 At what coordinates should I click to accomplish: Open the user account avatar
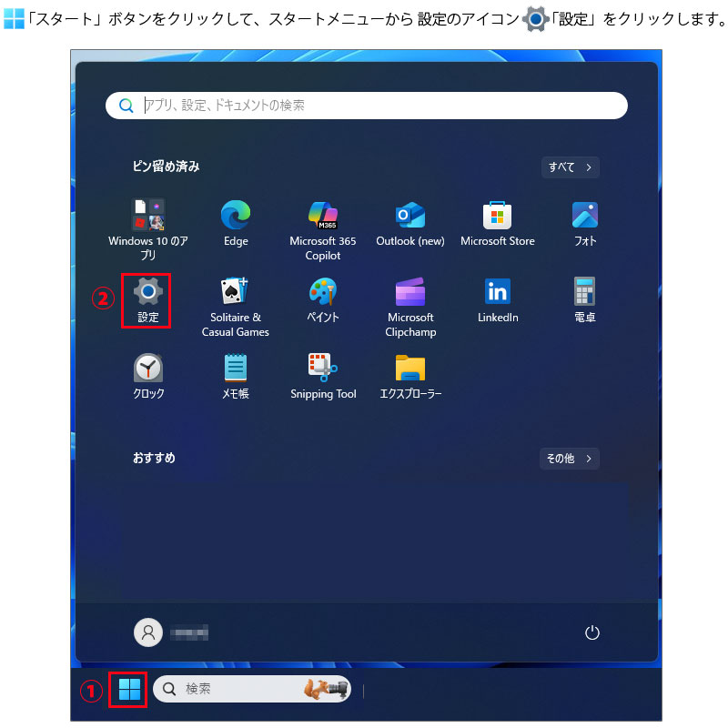click(148, 632)
